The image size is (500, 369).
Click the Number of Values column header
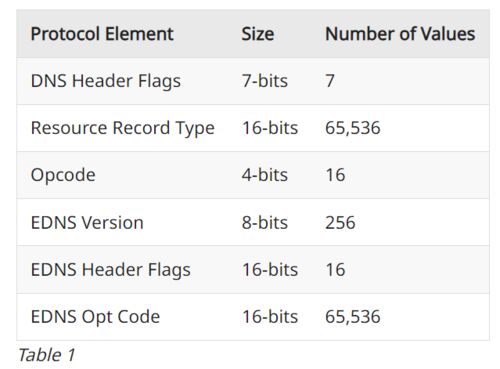pos(400,34)
